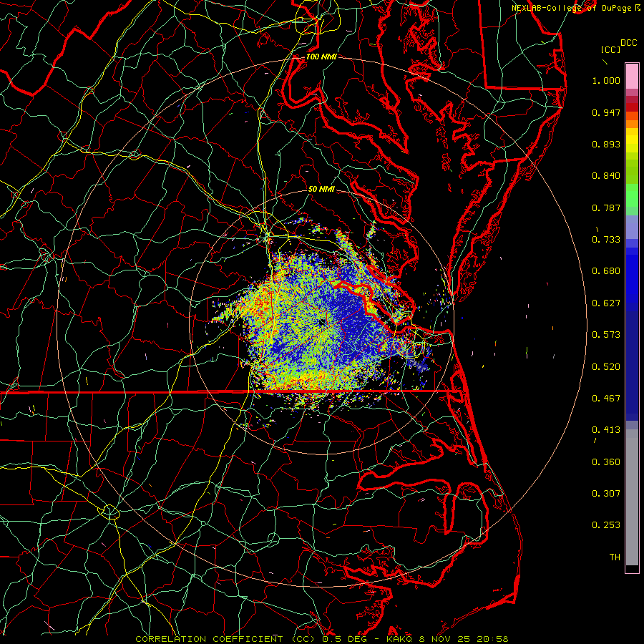The image size is (644, 644).
Task: Pick the dark navy swatch beside 0.520
Action: tap(632, 366)
